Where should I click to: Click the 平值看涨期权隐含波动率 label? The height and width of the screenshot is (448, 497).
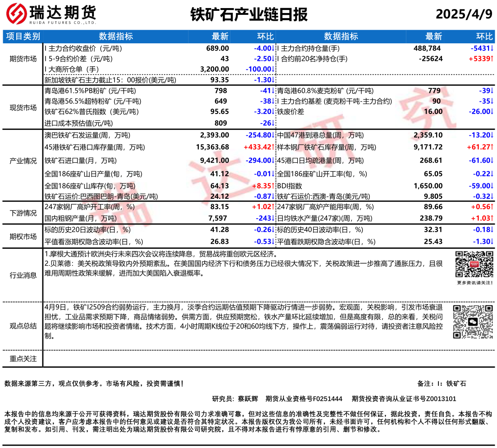94,242
